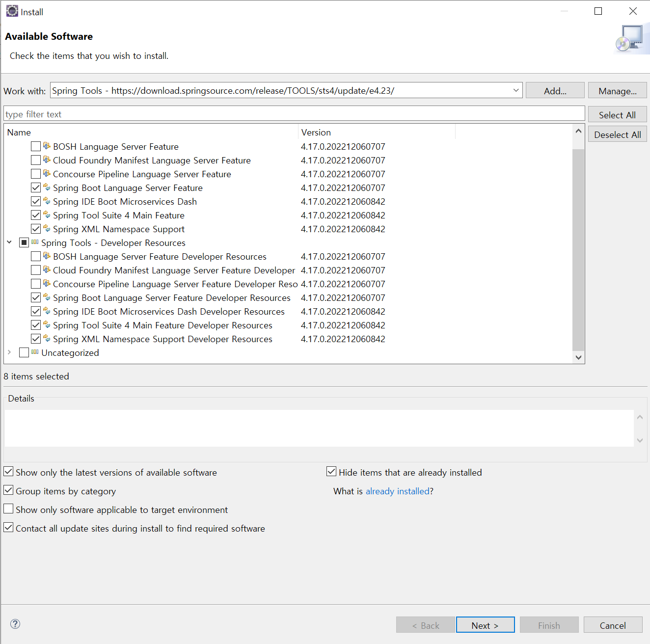Open the already installed link

pos(397,491)
